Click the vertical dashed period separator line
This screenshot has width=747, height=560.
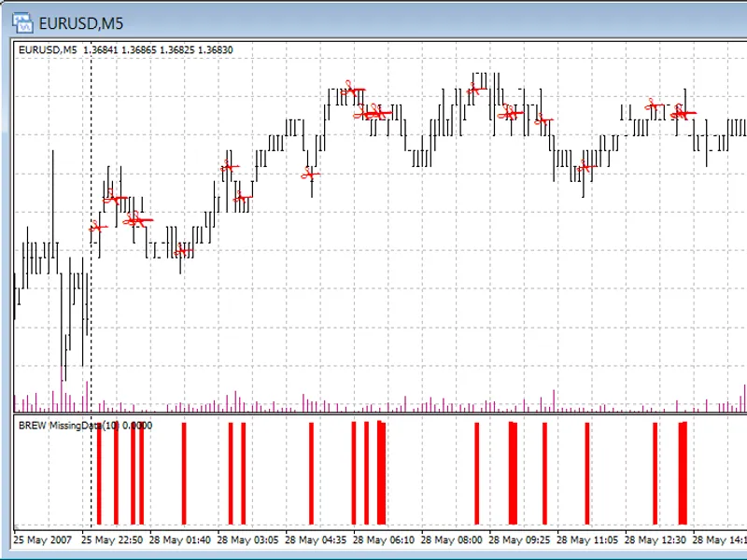tap(91, 286)
